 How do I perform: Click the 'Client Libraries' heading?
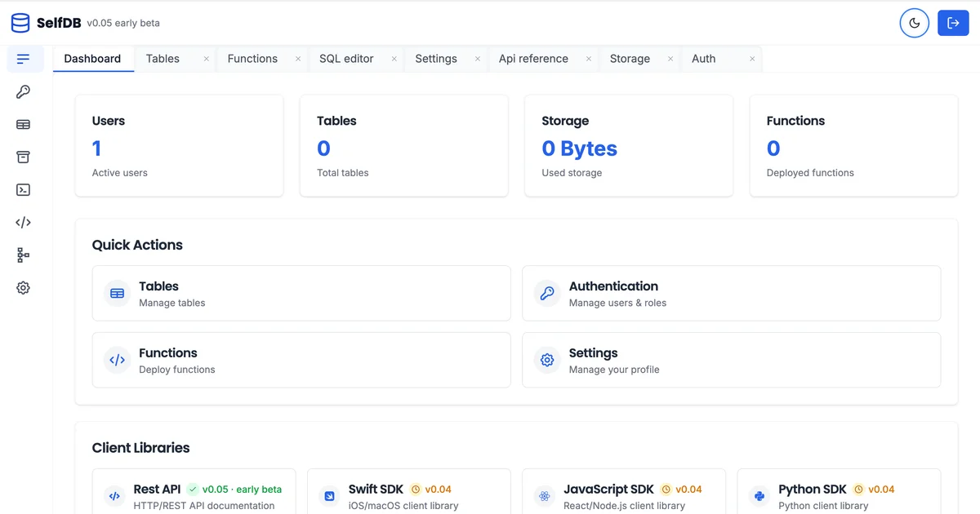(140, 448)
